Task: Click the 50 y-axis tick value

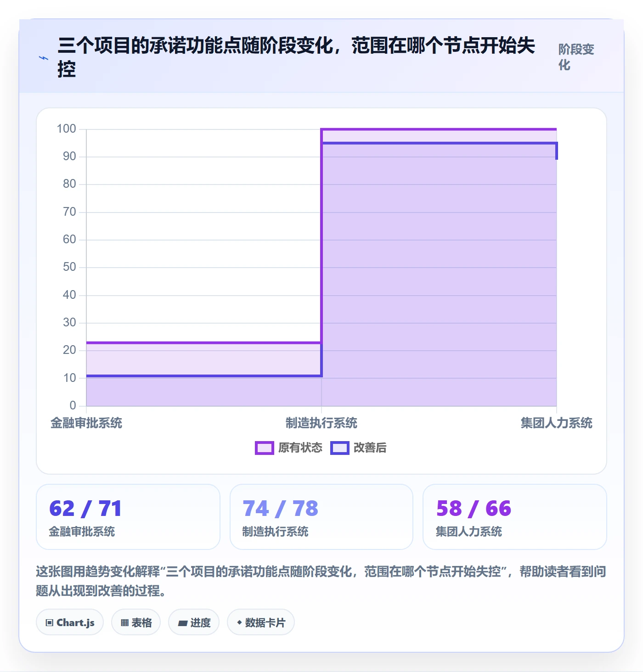Action: [70, 267]
